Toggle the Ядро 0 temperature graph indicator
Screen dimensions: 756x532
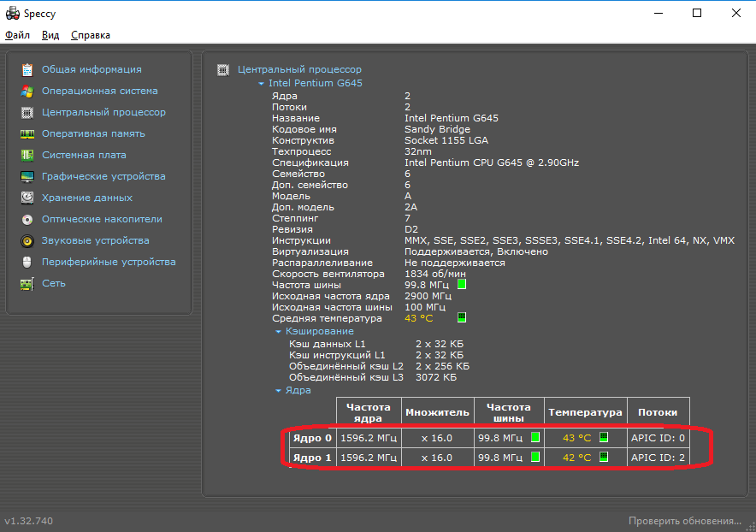pyautogui.click(x=603, y=438)
